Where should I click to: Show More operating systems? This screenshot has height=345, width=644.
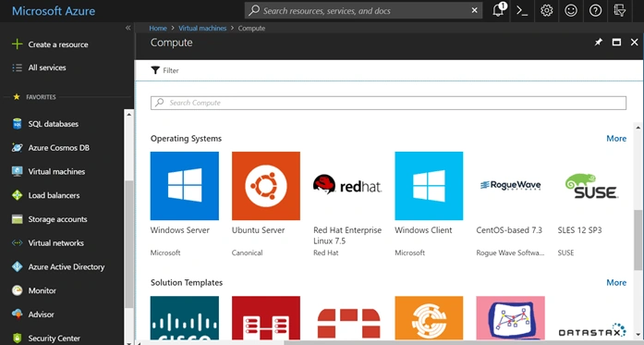click(616, 139)
